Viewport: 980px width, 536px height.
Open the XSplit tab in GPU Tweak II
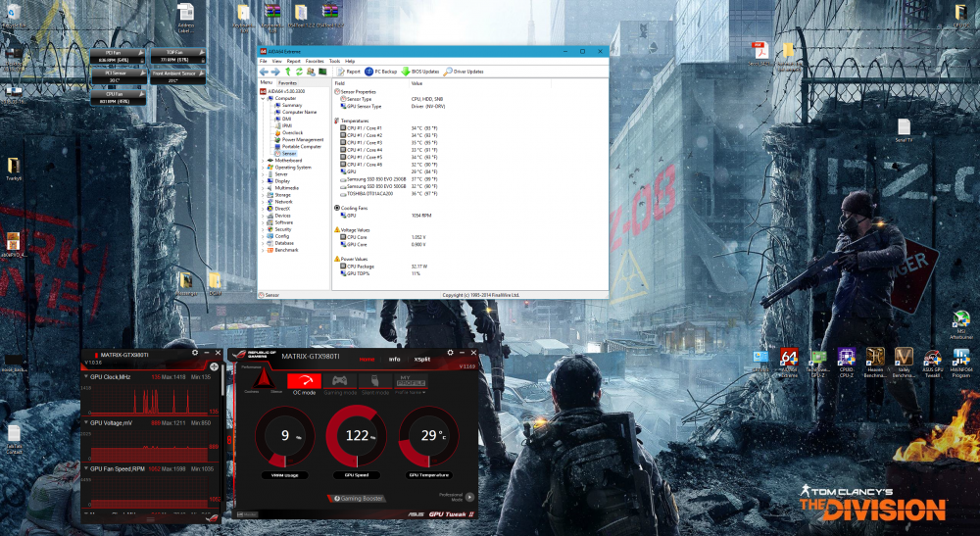tap(421, 360)
